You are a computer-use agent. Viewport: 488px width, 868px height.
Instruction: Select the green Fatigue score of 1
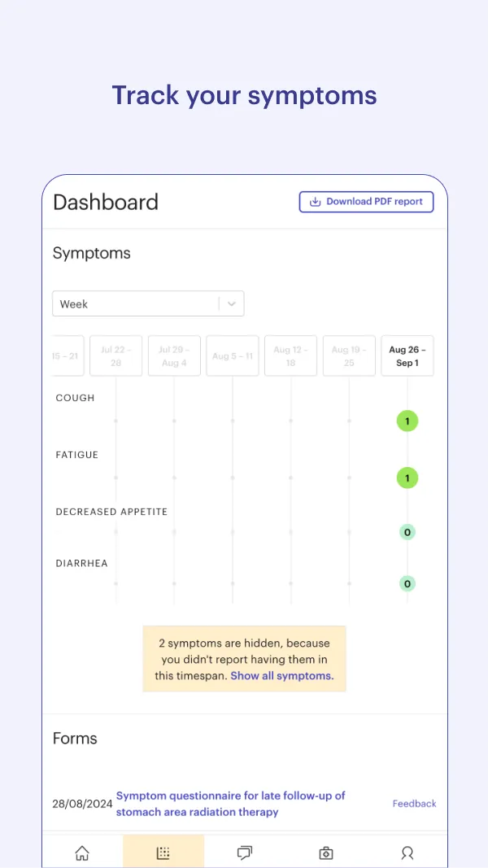pyautogui.click(x=407, y=478)
